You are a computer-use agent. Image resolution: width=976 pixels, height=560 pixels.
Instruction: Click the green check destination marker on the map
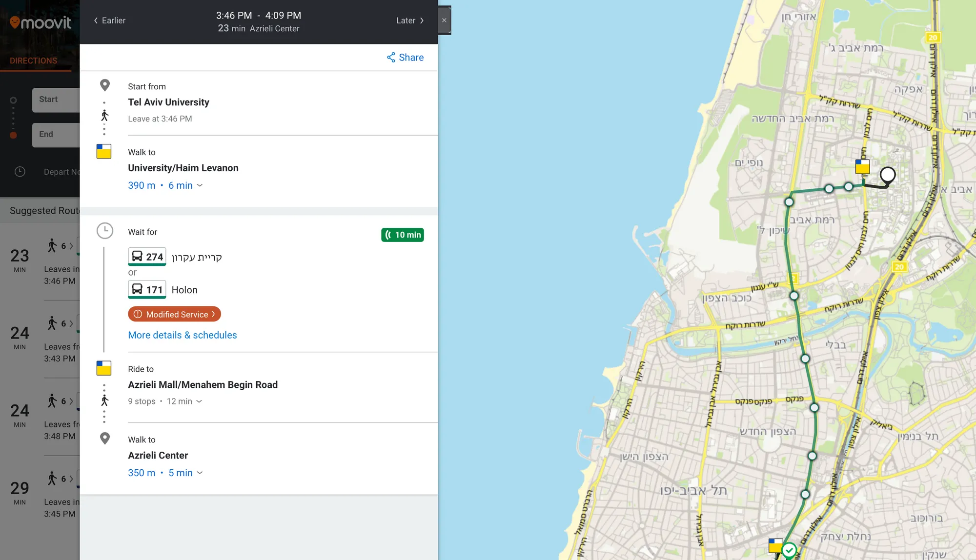tap(789, 550)
